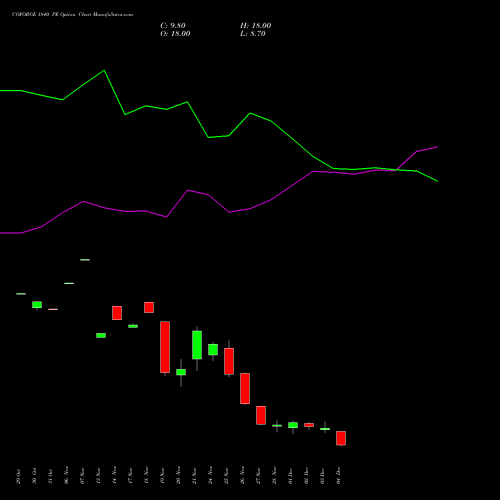Click the right end of the purple line
The image size is (500, 500).
click(437, 147)
